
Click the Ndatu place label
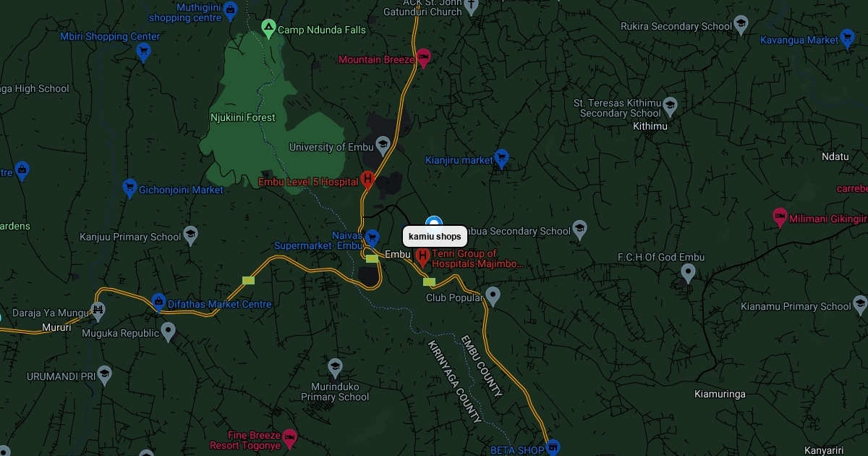click(x=835, y=156)
